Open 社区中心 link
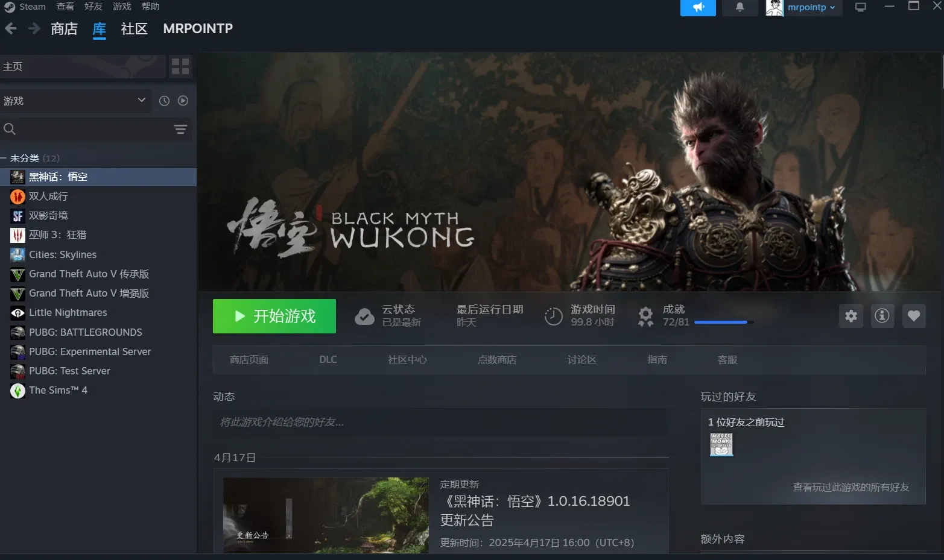The height and width of the screenshot is (560, 944). click(407, 360)
